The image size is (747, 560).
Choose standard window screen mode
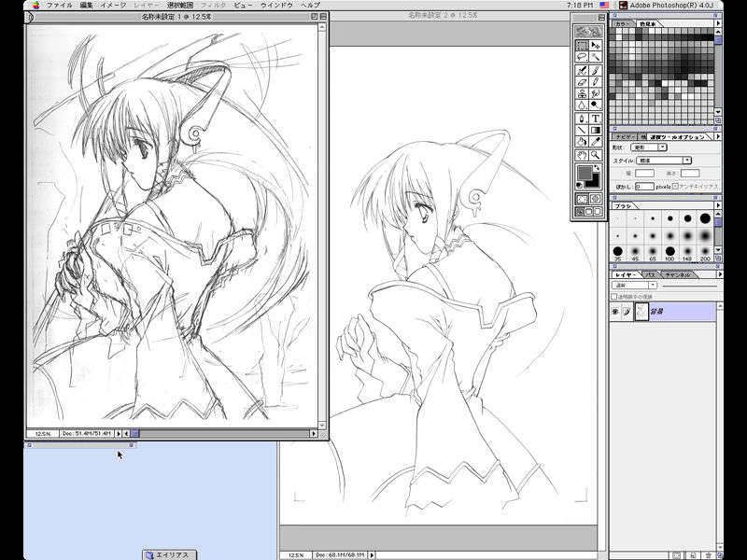click(580, 212)
